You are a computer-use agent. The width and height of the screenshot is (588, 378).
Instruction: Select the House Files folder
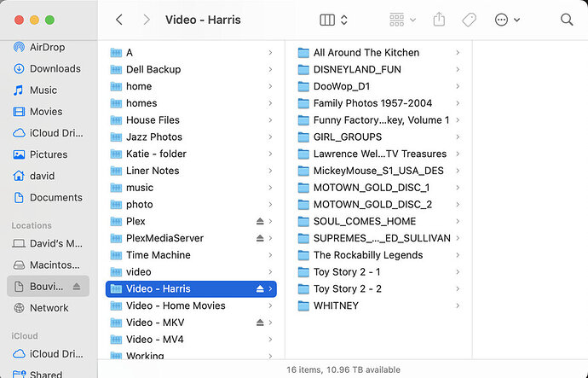[x=191, y=120]
